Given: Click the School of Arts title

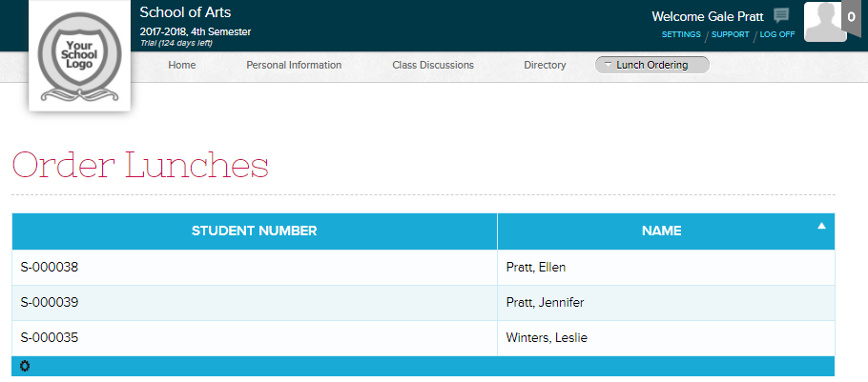Looking at the screenshot, I should point(185,12).
